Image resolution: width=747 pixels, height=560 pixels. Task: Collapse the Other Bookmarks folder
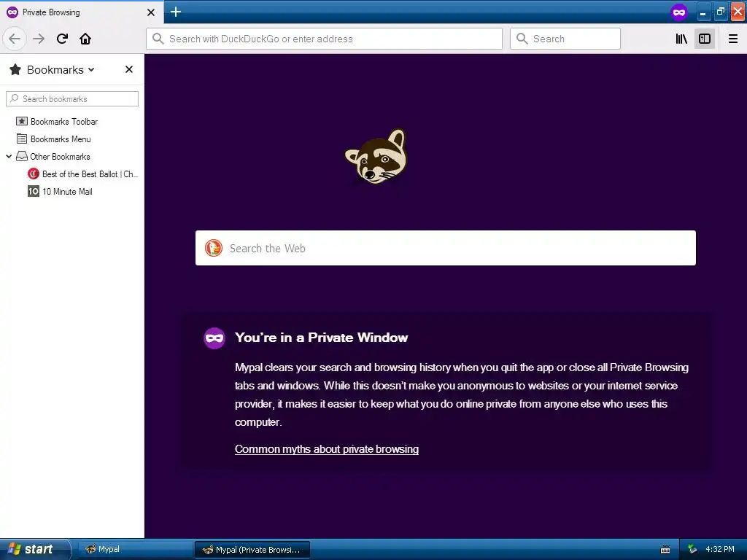(x=9, y=156)
